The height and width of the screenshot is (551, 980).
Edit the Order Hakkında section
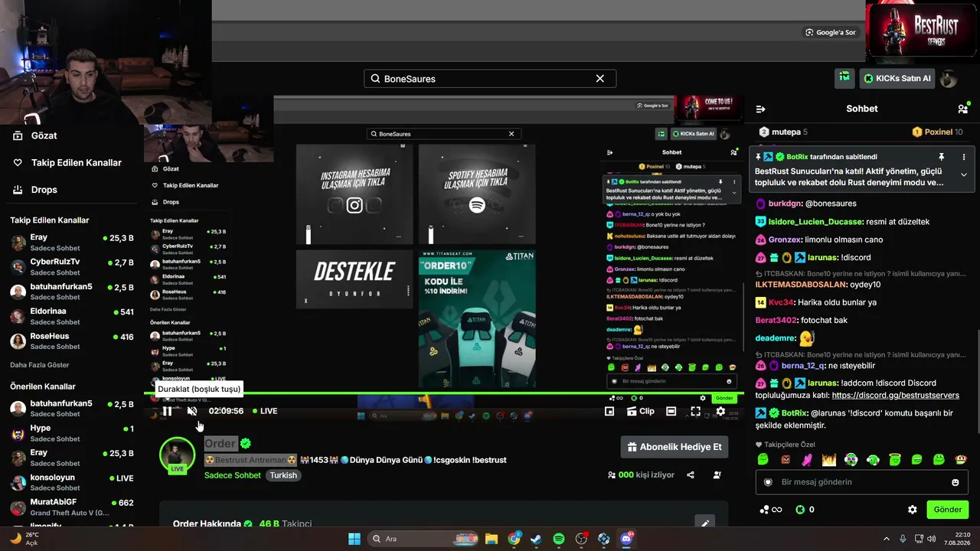[x=704, y=523]
